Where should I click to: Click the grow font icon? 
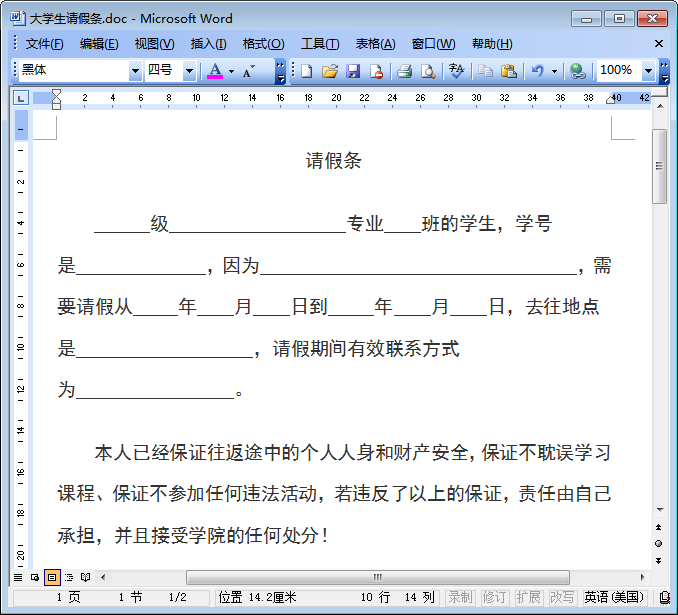[x=248, y=71]
